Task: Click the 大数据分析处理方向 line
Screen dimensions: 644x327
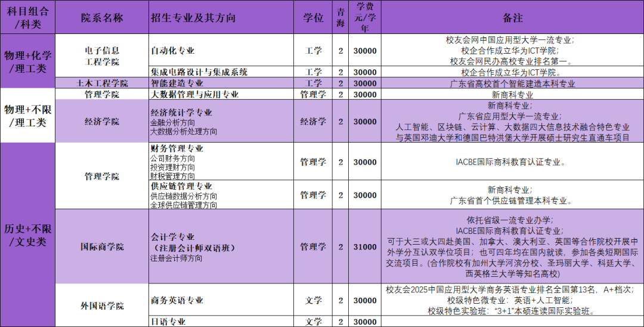Action: point(184,132)
